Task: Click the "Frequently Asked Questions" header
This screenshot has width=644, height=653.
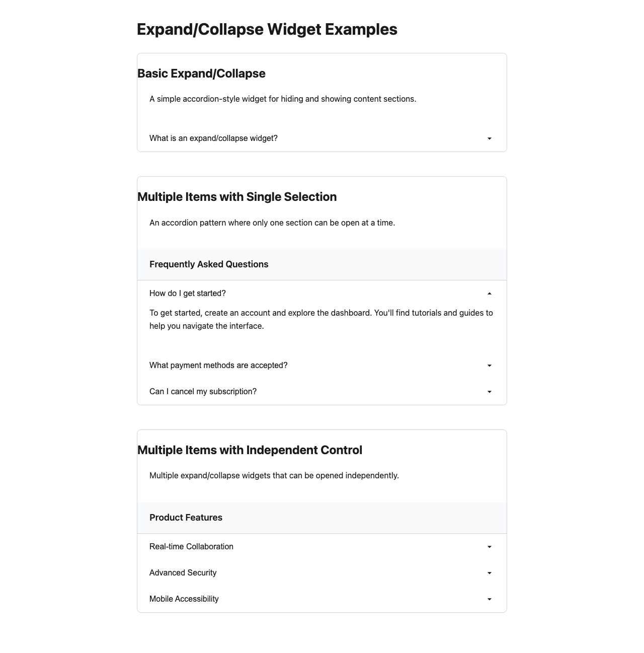Action: 209,264
